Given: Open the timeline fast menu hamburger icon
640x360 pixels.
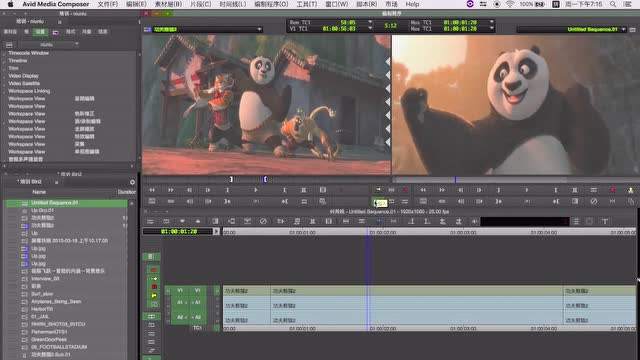Looking at the screenshot, I should pyautogui.click(x=150, y=221).
